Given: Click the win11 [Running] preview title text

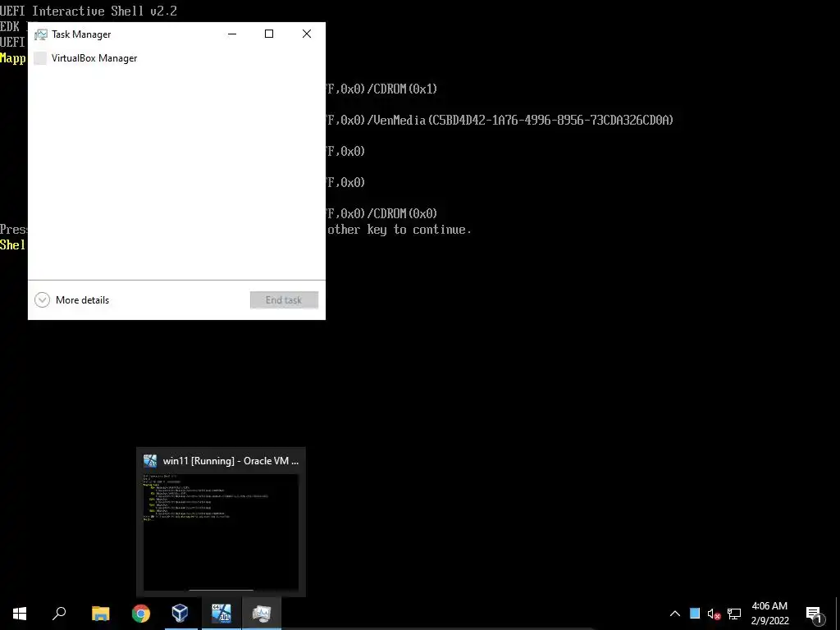Looking at the screenshot, I should [x=231, y=461].
